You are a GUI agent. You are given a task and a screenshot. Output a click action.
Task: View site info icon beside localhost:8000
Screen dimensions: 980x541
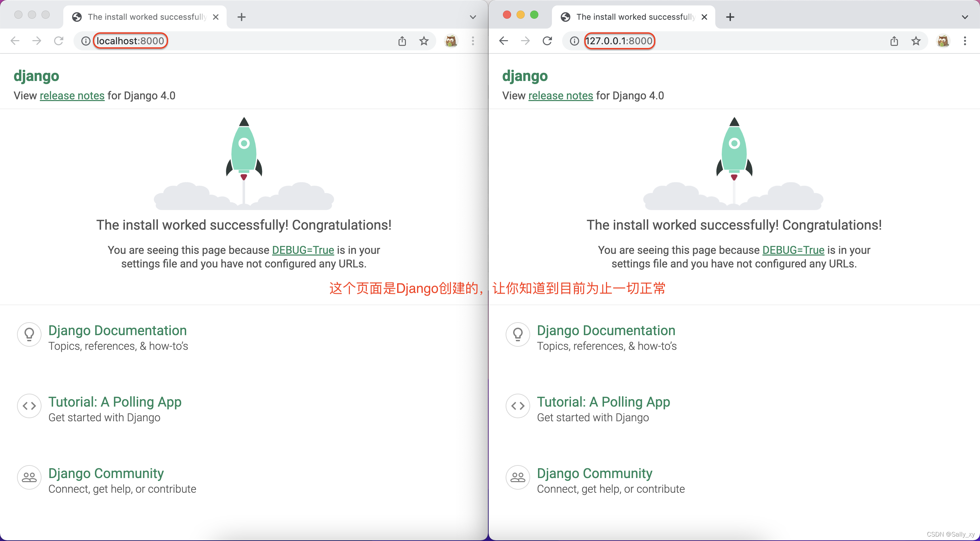tap(86, 41)
